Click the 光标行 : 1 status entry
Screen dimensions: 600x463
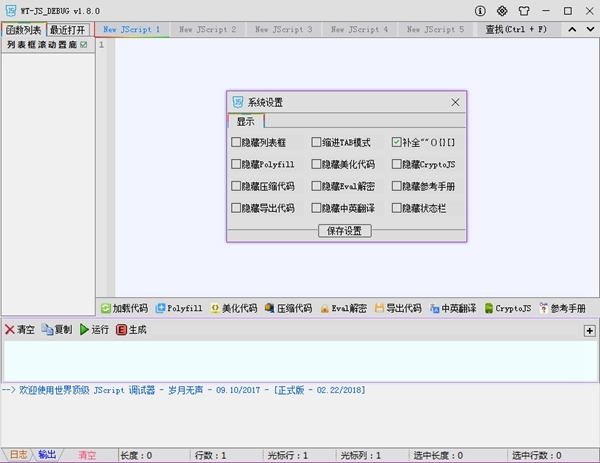(287, 455)
